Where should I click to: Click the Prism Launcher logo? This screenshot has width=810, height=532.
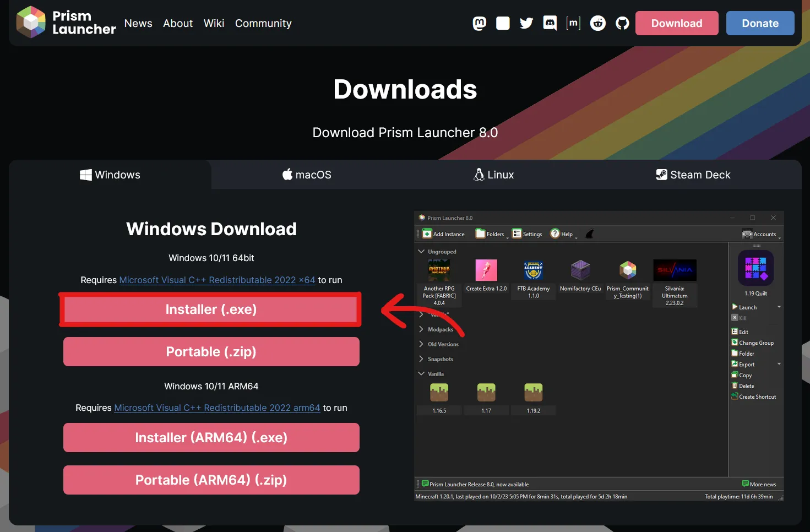point(66,23)
